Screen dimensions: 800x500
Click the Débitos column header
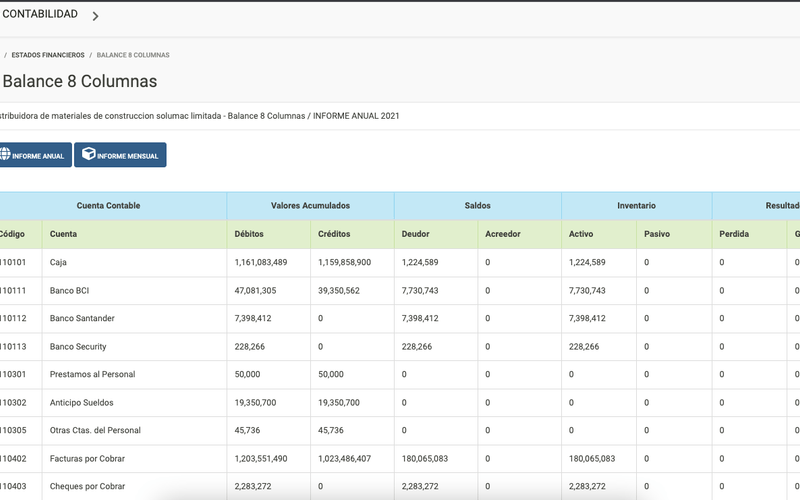pyautogui.click(x=249, y=234)
